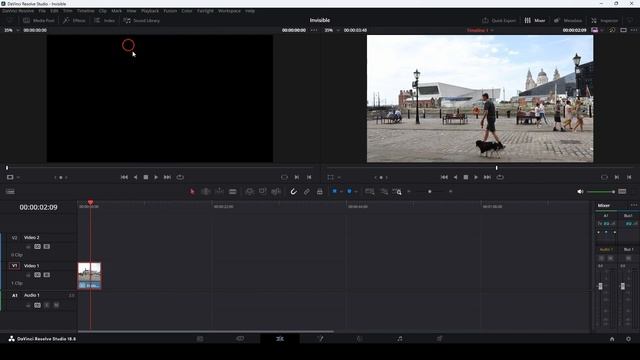Switch to the Fairlight page tab
The image size is (640, 360).
(400, 339)
